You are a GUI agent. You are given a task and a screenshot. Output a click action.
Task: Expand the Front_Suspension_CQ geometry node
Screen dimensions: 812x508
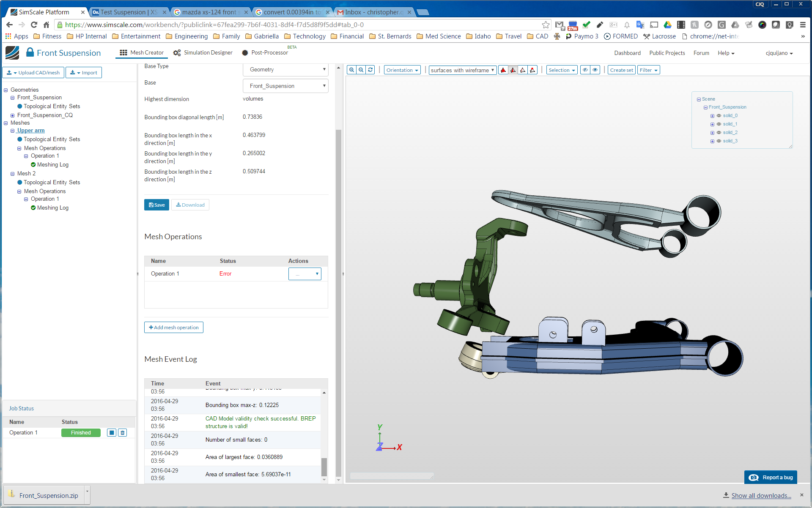[x=13, y=115]
